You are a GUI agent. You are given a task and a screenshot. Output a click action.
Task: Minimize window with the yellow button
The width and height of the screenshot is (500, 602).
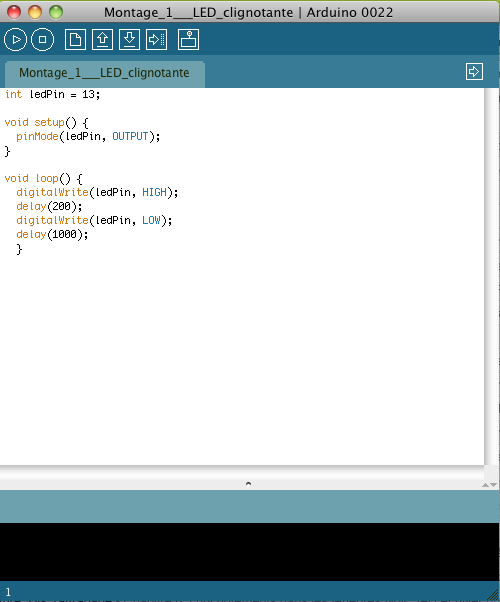[35, 12]
